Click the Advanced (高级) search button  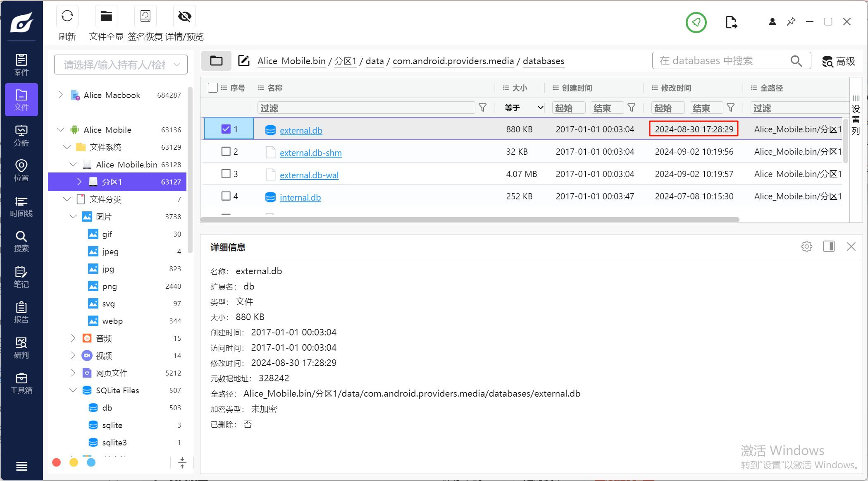839,61
